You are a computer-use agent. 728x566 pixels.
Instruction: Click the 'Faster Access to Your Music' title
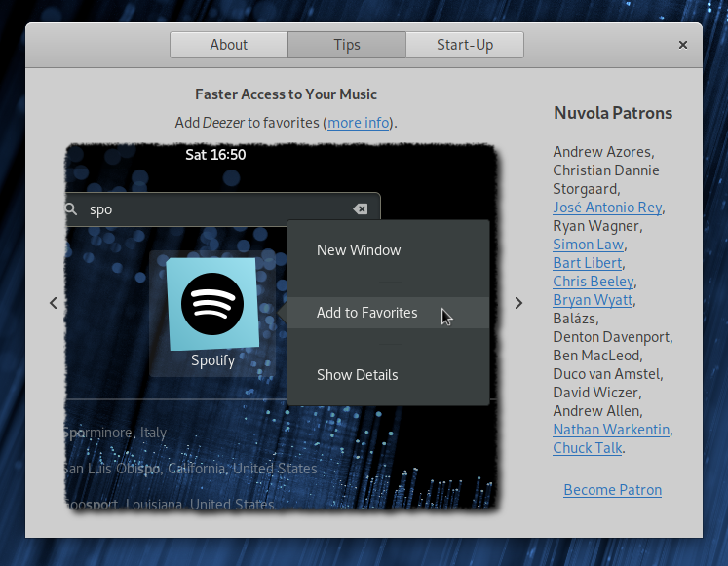(286, 94)
